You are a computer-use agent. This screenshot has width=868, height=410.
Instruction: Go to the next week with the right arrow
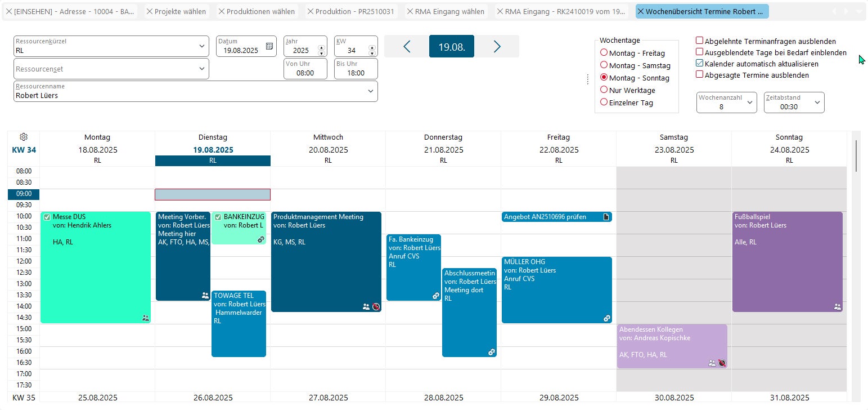click(497, 47)
